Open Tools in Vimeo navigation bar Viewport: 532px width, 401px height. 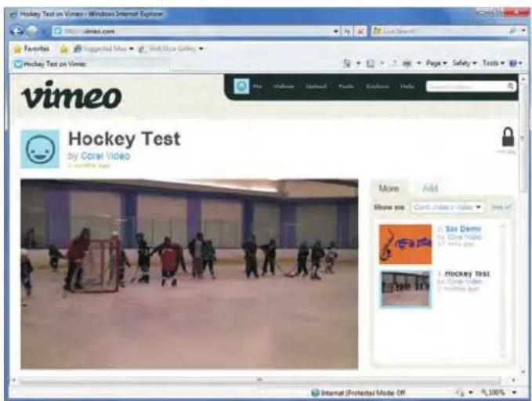tap(346, 86)
